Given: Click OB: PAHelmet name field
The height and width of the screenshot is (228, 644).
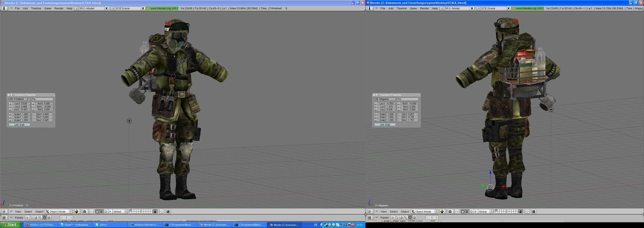Looking at the screenshot, I should [x=20, y=99].
